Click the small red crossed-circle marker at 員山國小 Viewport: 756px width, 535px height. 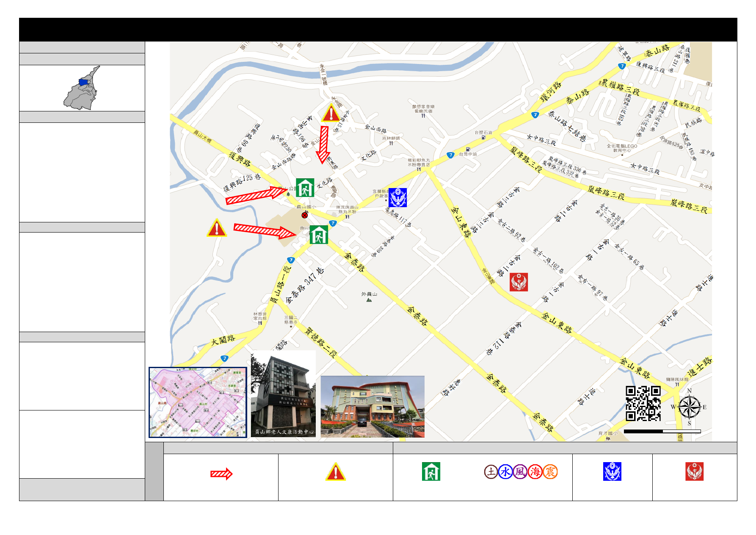tap(305, 215)
